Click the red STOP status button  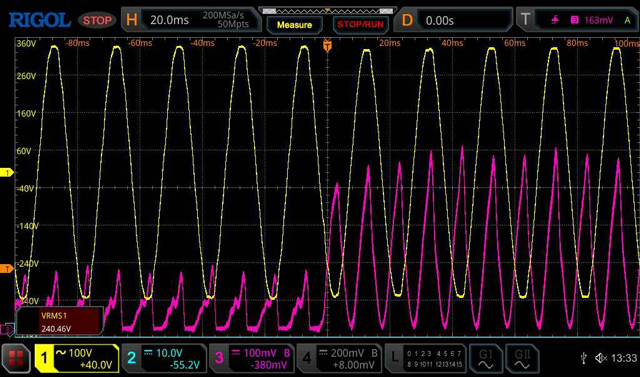pyautogui.click(x=97, y=20)
